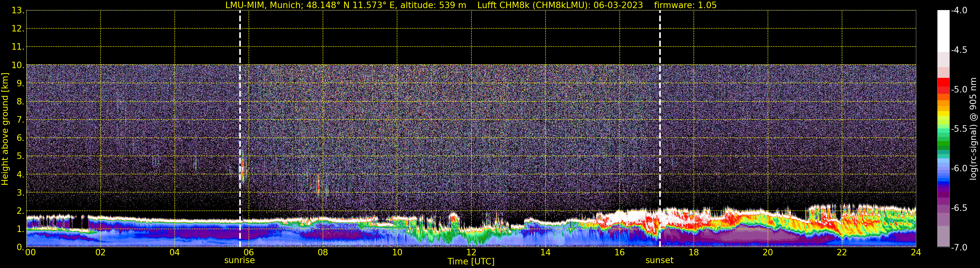The width and height of the screenshot is (980, 268).
Task: Click the colorbar tick label '-5.0'
Action: 959,90
